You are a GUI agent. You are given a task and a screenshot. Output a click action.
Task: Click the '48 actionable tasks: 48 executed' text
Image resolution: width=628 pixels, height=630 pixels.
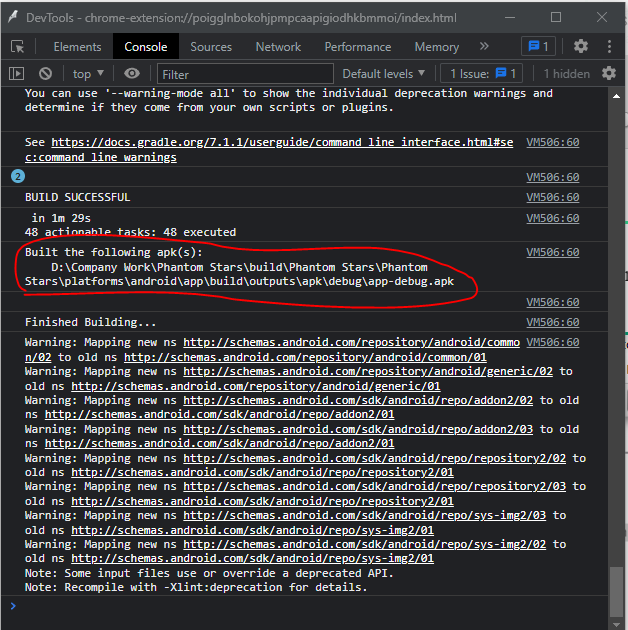[130, 232]
